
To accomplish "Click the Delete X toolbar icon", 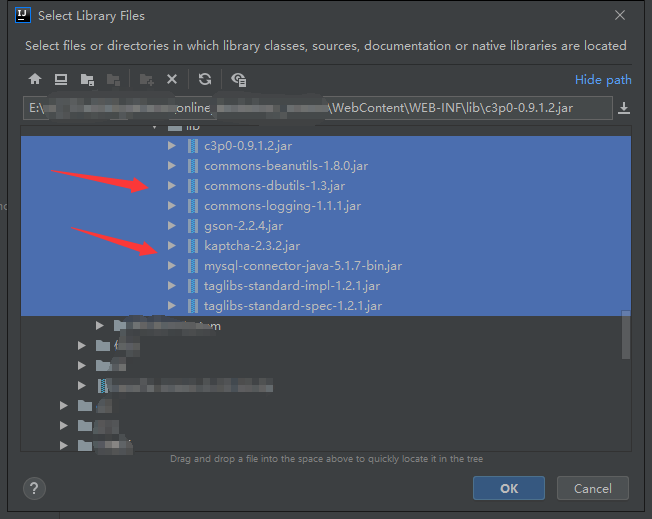I will click(172, 79).
